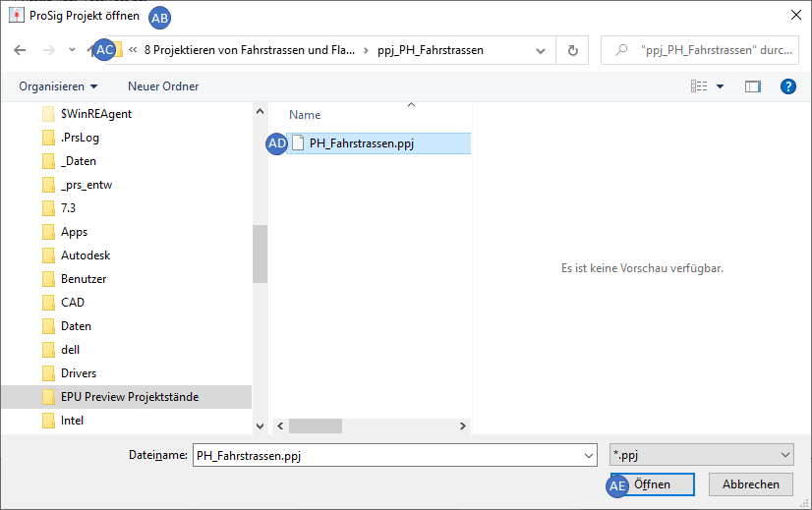Click the ProSig application title icon
The height and width of the screenshot is (510, 812).
[17, 15]
